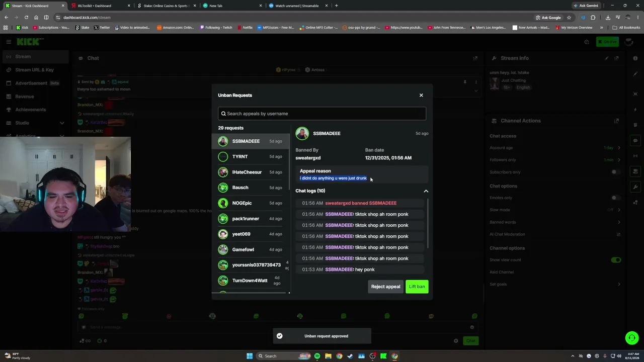Collapse the Chat logs section
This screenshot has height=362, width=644.
point(426,191)
